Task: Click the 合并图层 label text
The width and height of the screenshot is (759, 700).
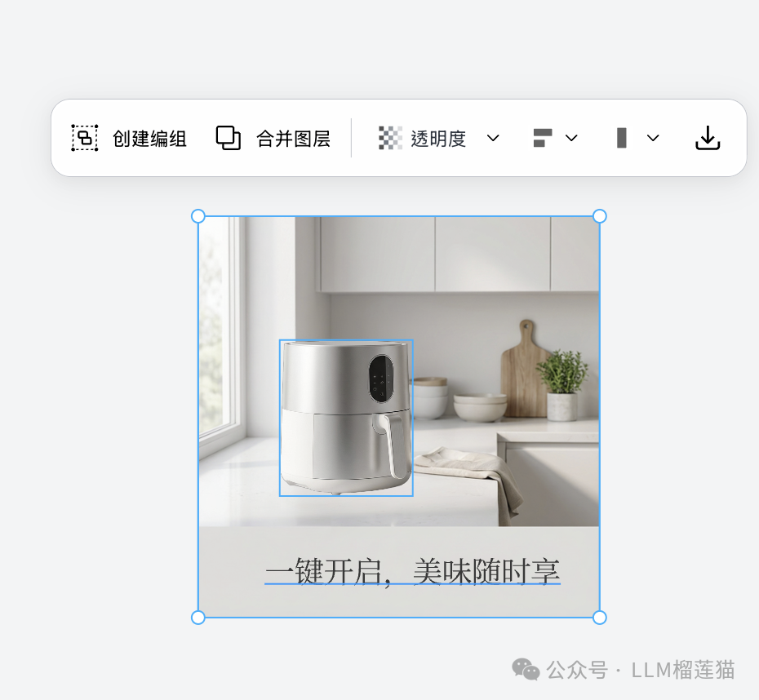Action: [x=294, y=138]
